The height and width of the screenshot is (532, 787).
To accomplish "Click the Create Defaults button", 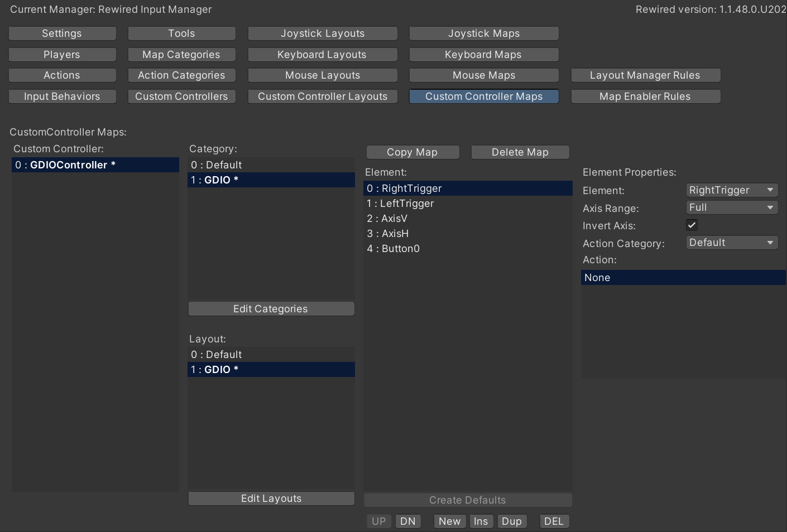I will [x=468, y=500].
